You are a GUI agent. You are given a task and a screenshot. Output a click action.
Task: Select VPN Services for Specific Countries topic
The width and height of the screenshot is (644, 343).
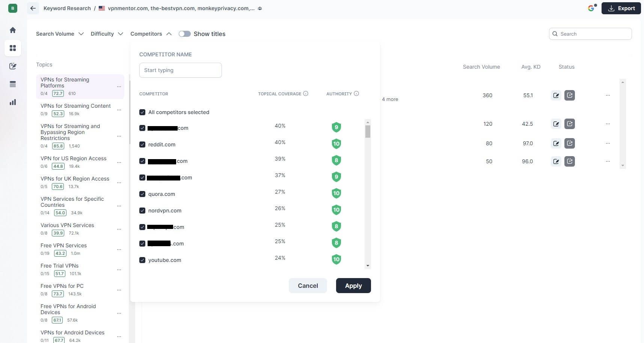click(80, 206)
